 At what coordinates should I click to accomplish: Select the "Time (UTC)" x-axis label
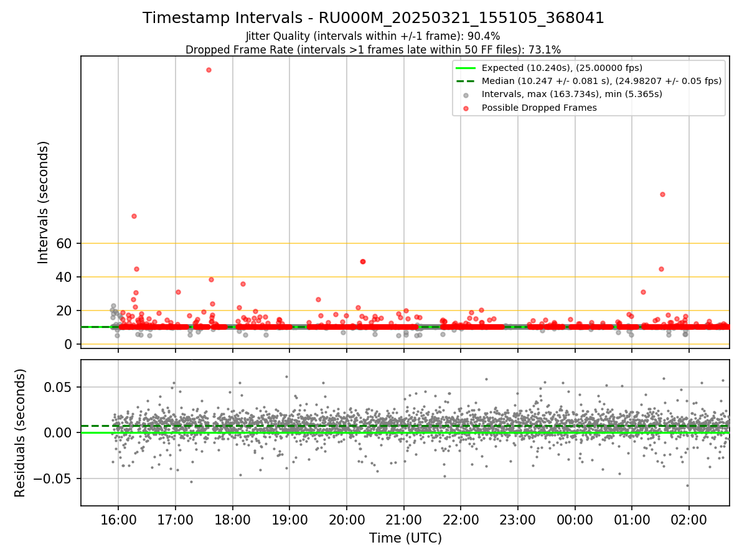point(405,538)
